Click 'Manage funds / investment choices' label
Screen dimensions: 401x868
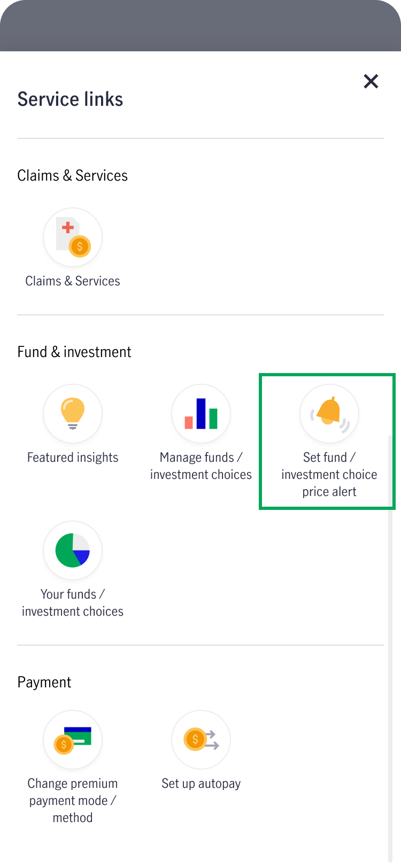[201, 466]
